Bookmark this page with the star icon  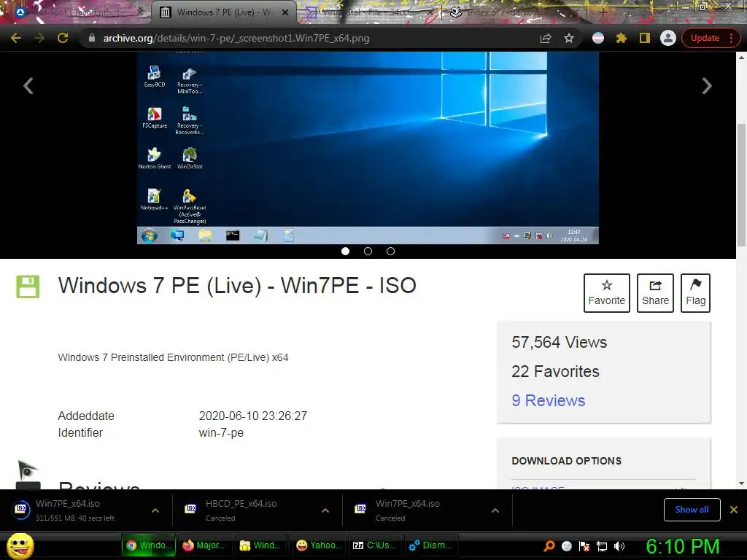tap(569, 38)
